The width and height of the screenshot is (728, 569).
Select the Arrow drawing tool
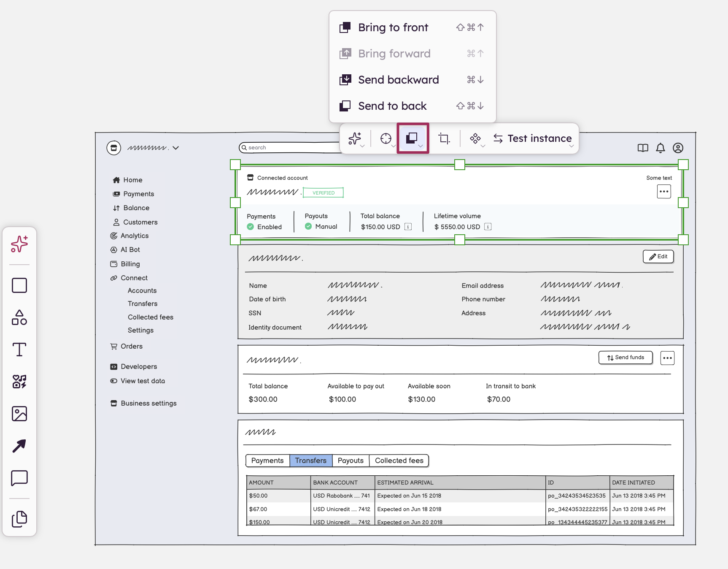point(19,446)
